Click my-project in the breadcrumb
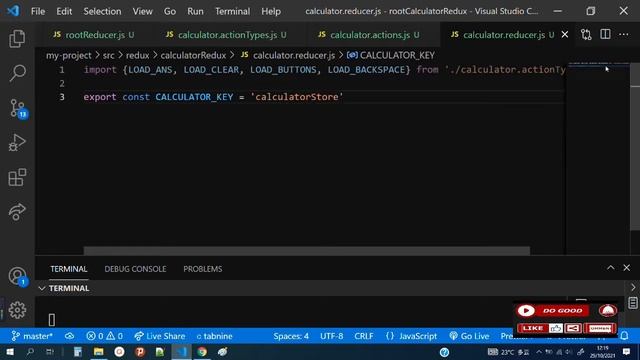Viewport: 640px width, 360px height. [x=69, y=55]
